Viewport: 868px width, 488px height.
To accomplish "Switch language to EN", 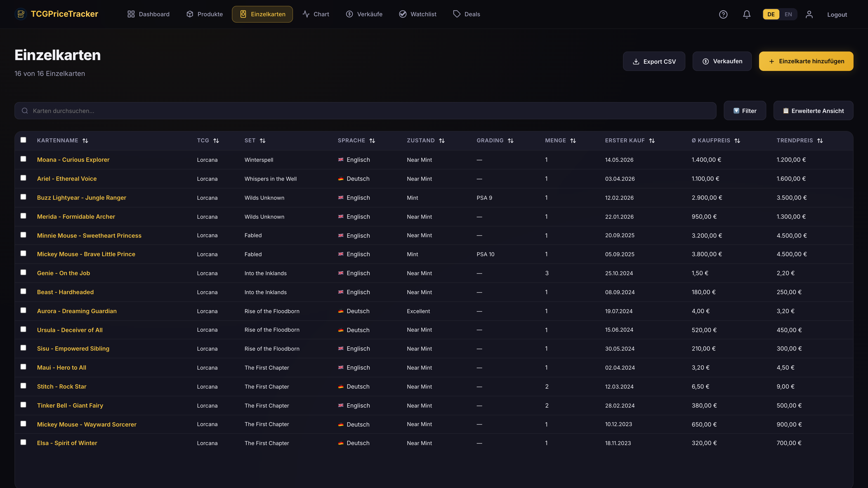I will tap(788, 14).
